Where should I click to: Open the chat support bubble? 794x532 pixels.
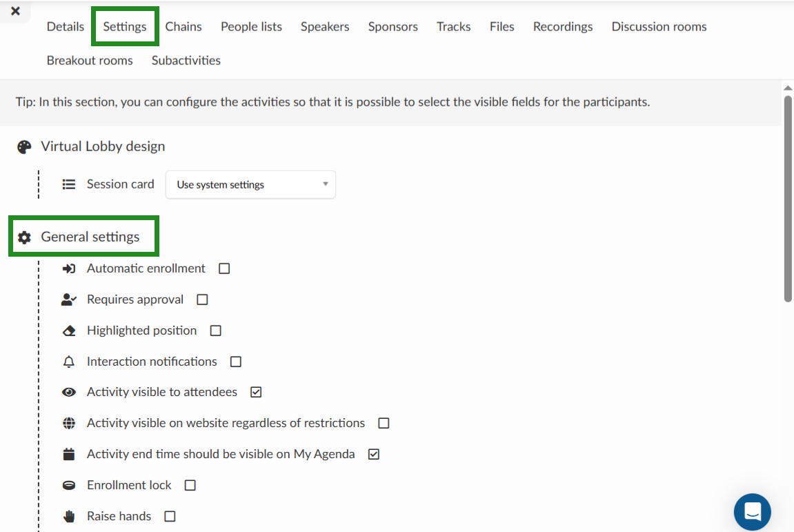click(752, 511)
